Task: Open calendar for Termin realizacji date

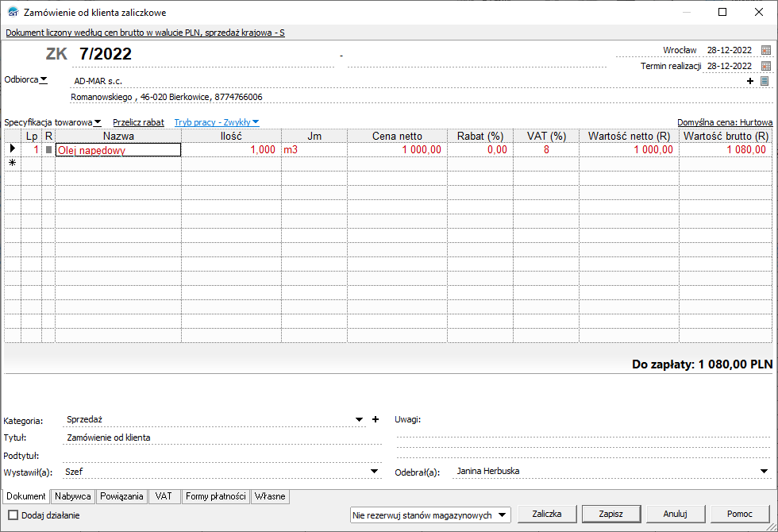Action: coord(765,66)
